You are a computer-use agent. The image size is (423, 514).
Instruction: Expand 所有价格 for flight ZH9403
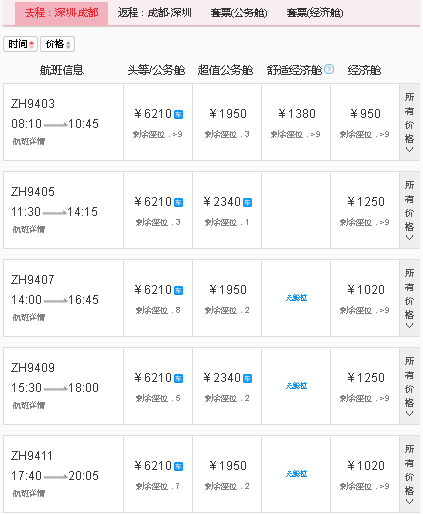(x=409, y=122)
